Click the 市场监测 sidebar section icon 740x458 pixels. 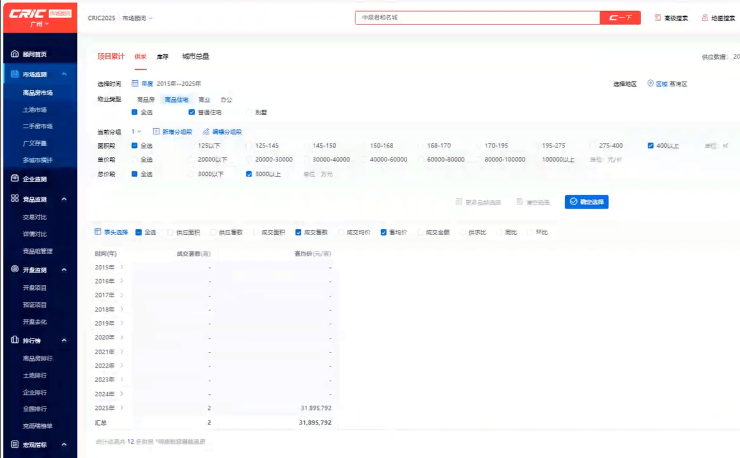pyautogui.click(x=13, y=75)
